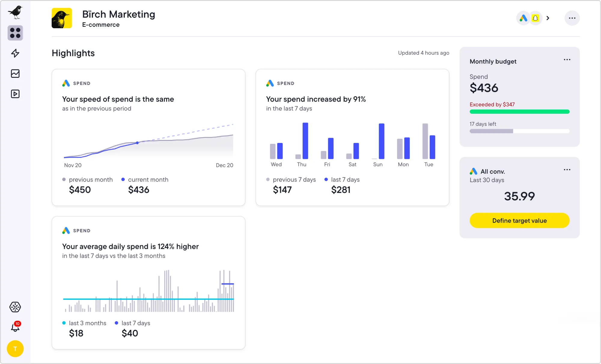The height and width of the screenshot is (364, 601).
Task: Open All conv. card options menu
Action: (567, 170)
